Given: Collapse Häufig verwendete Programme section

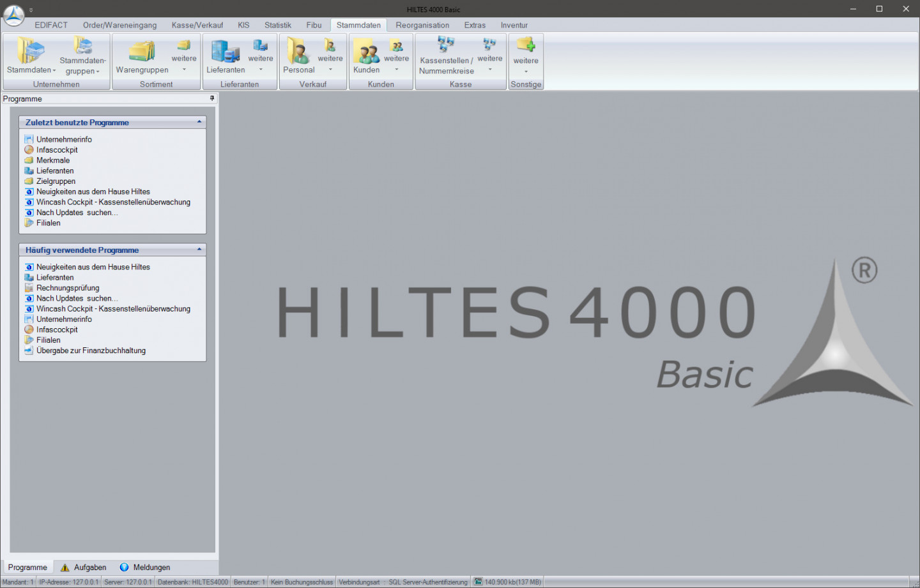Looking at the screenshot, I should [199, 250].
